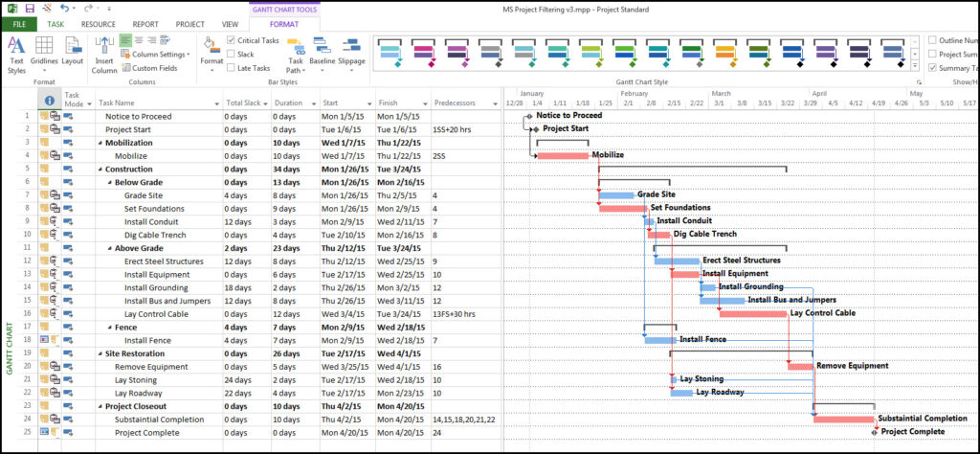Select align left column icon

coord(125,40)
